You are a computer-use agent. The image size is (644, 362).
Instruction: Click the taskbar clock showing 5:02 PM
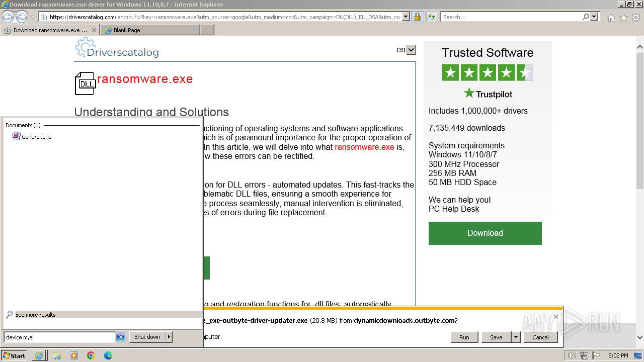click(618, 355)
